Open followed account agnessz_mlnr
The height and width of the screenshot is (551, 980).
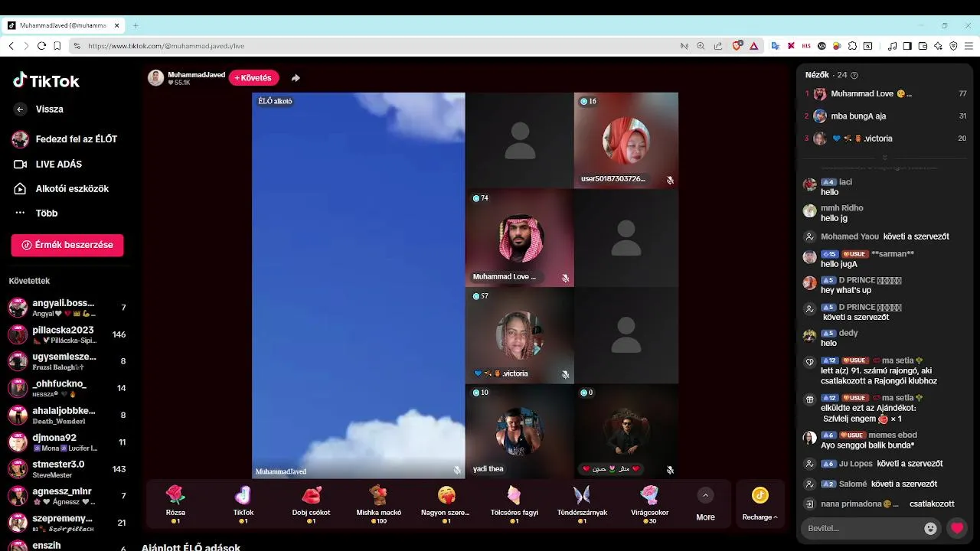pos(67,495)
